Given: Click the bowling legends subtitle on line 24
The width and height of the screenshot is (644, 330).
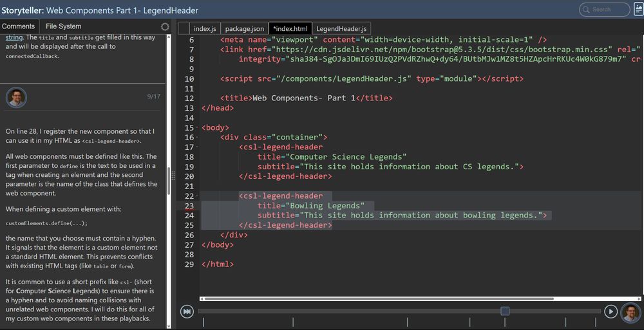Looking at the screenshot, I should [x=402, y=215].
